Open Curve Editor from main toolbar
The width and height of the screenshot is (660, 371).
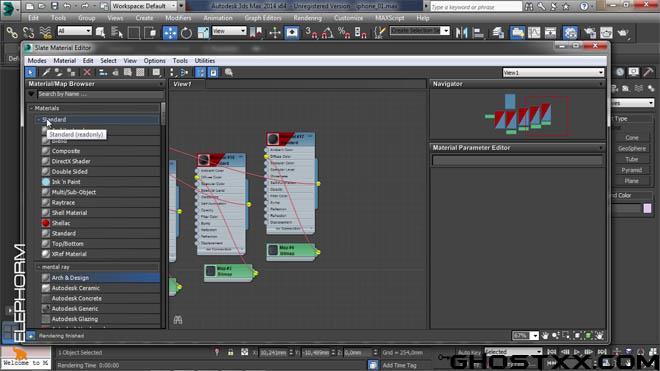(x=534, y=32)
